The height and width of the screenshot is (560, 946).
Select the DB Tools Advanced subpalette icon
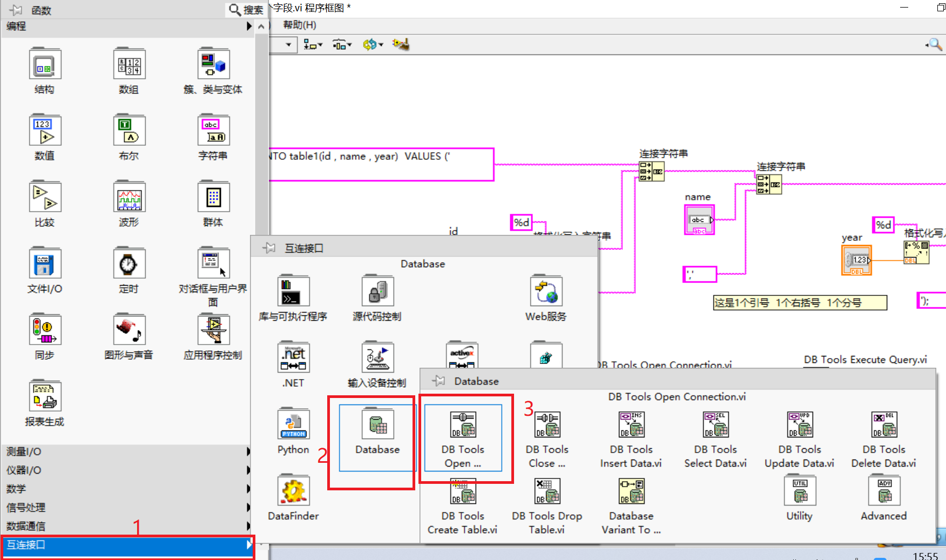[x=884, y=491]
